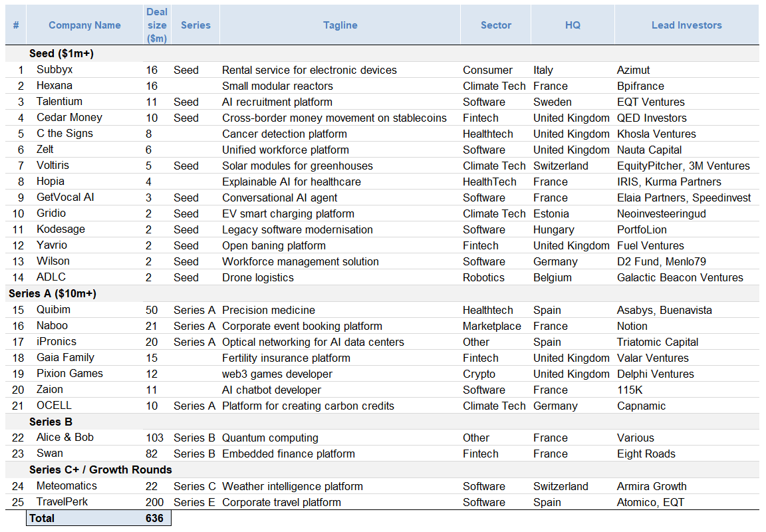This screenshot has width=766, height=532.
Task: Select the Wilson company cell
Action: coord(53,261)
